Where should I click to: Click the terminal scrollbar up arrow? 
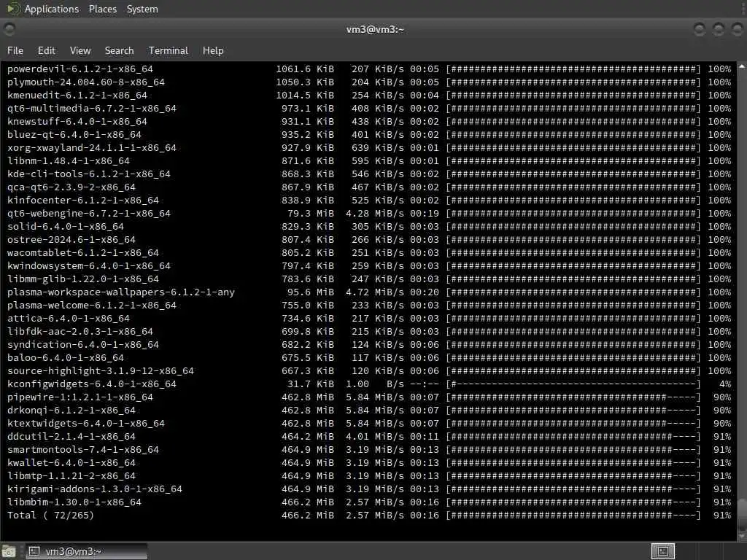742,66
